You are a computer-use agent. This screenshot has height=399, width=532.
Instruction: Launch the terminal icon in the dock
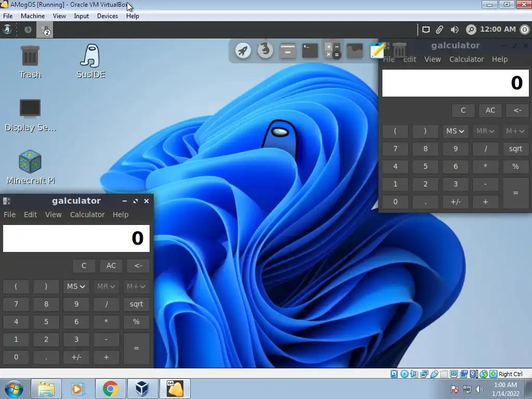(x=310, y=50)
